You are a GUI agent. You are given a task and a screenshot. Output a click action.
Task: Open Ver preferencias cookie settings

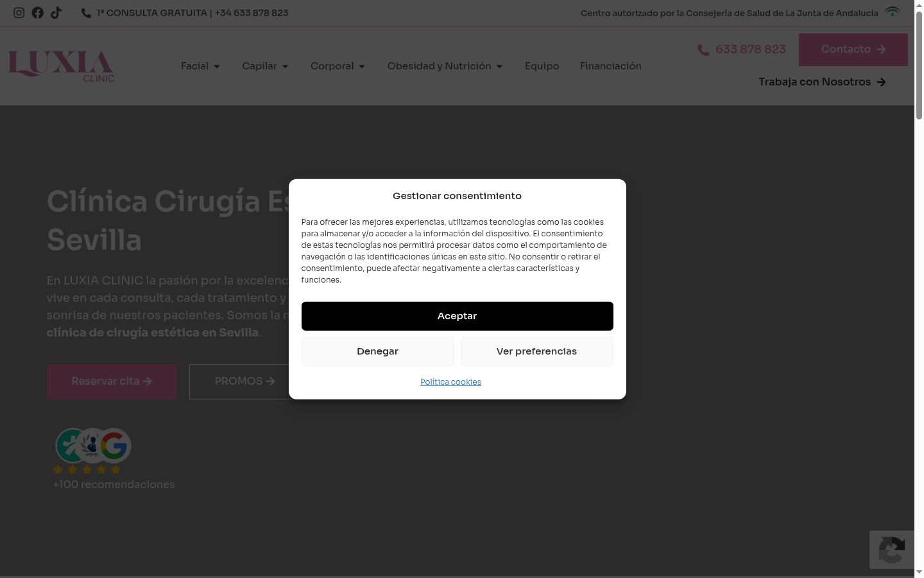pos(537,351)
